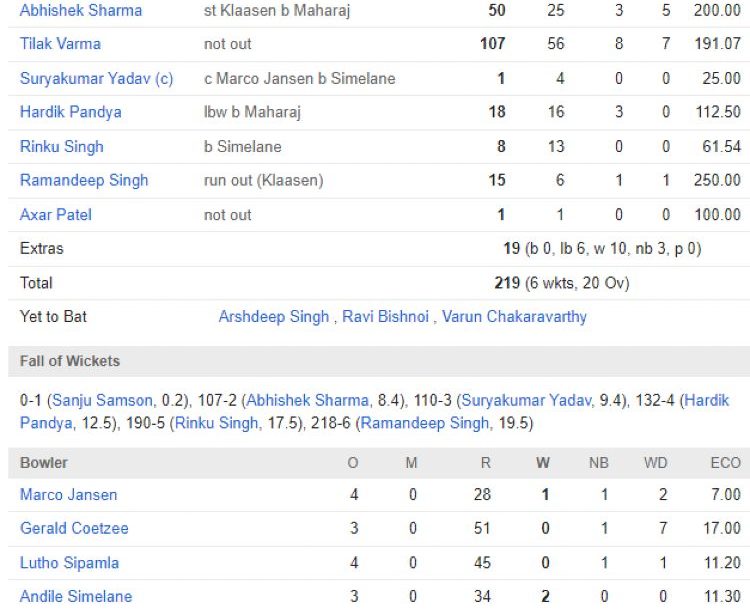
Task: Click Ramandeep Singh in Fall of Wickets
Action: pyautogui.click(x=425, y=423)
